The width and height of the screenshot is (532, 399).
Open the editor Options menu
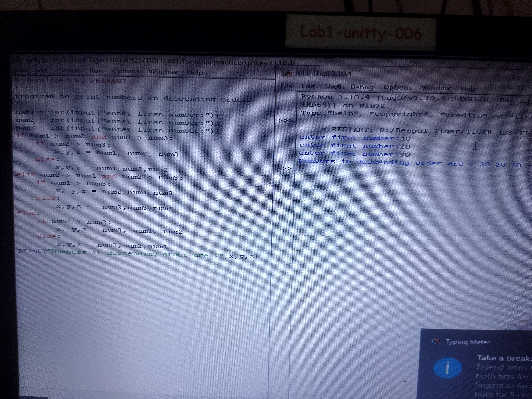click(x=126, y=71)
